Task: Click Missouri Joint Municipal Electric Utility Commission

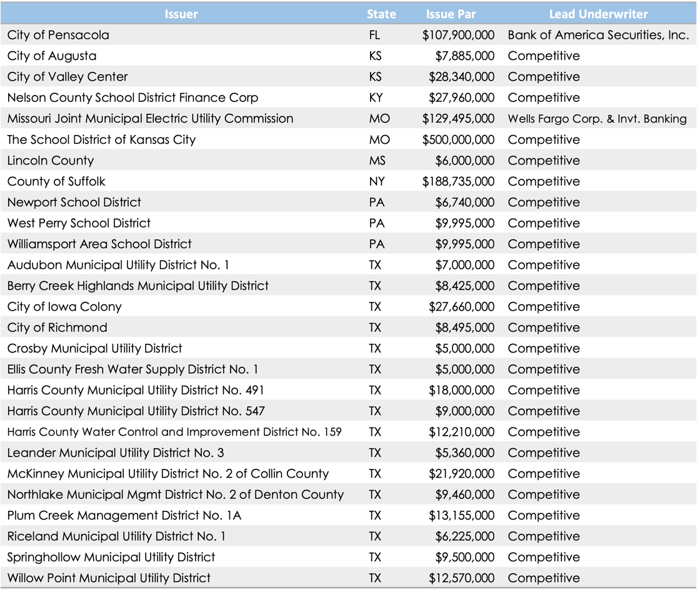Action: 150,119
